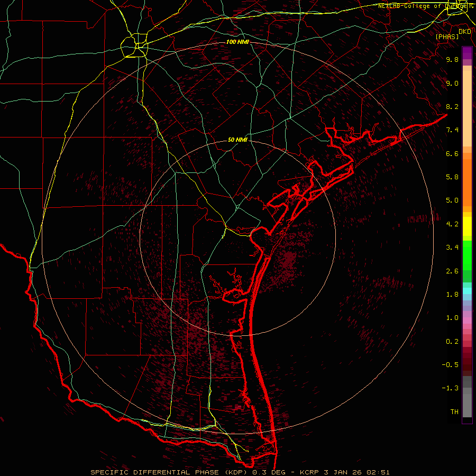Select the 5.8 scale label
The width and height of the screenshot is (476, 476).
click(452, 177)
